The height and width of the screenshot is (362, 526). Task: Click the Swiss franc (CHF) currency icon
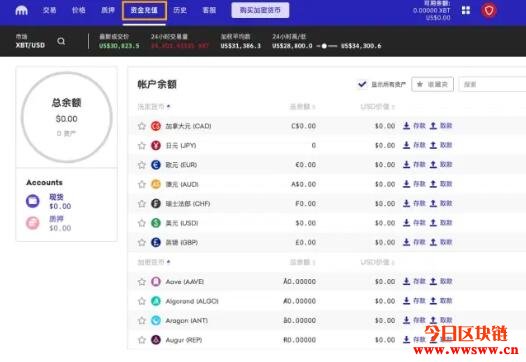click(156, 204)
